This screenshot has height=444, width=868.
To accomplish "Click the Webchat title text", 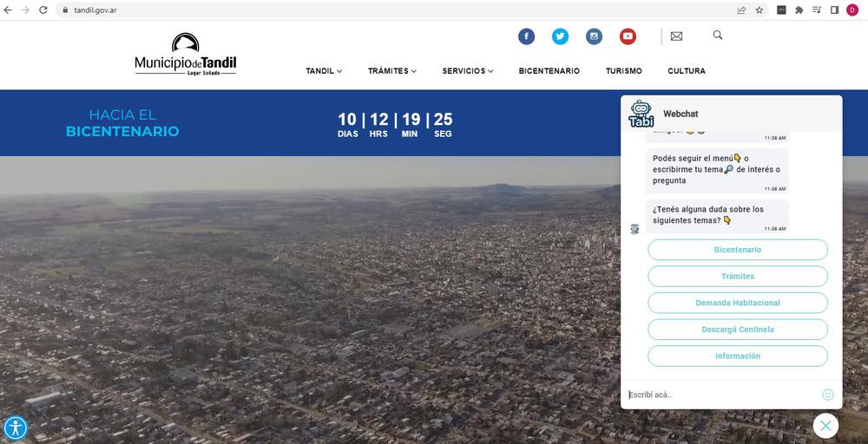I will 681,114.
